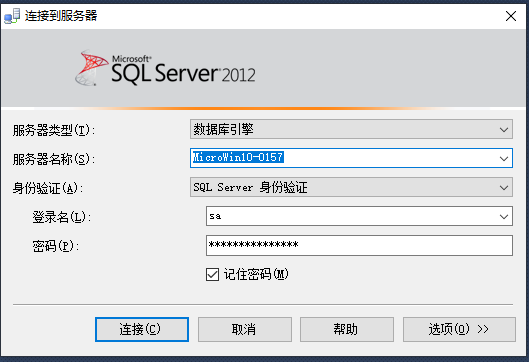
Task: Click the 身份验证(A) label
Action: tap(48, 188)
